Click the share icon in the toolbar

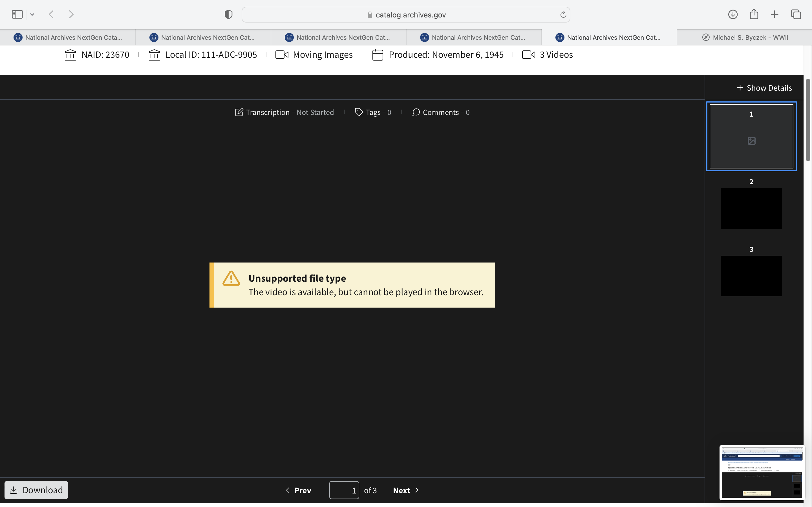(x=754, y=14)
